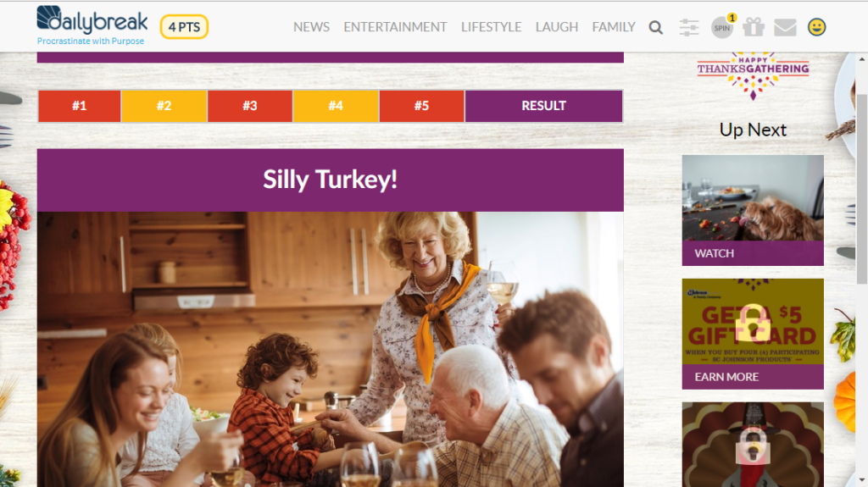Open the filter sliders icon
The image size is (868, 487).
[x=688, y=27]
